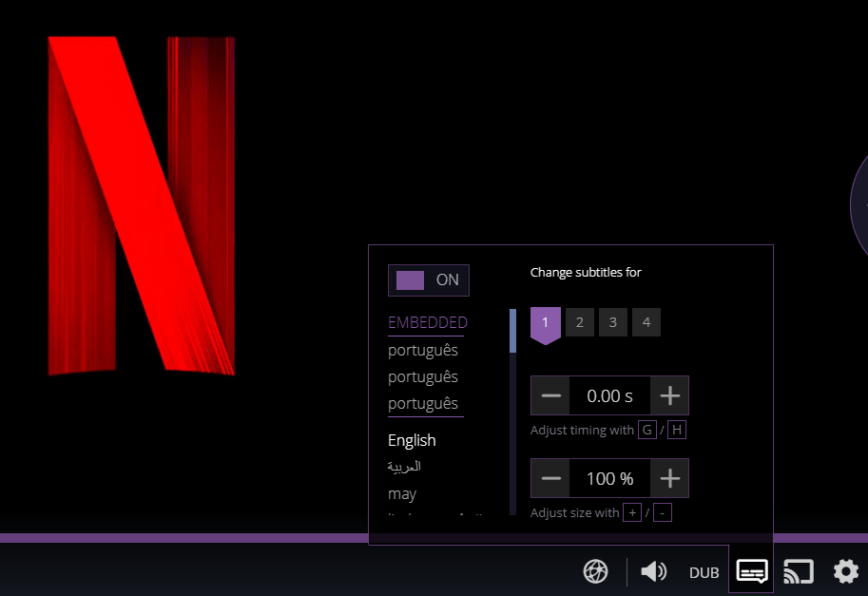This screenshot has height=596, width=868.
Task: Click the G key hint for timing
Action: click(647, 430)
